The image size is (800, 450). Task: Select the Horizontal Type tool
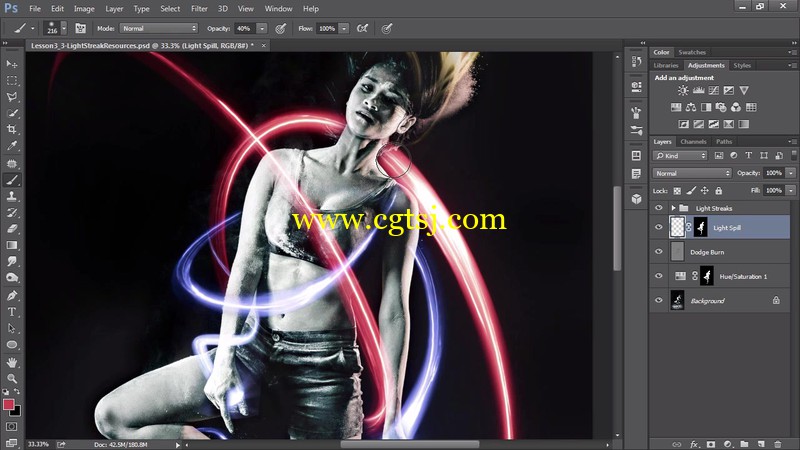tap(12, 312)
